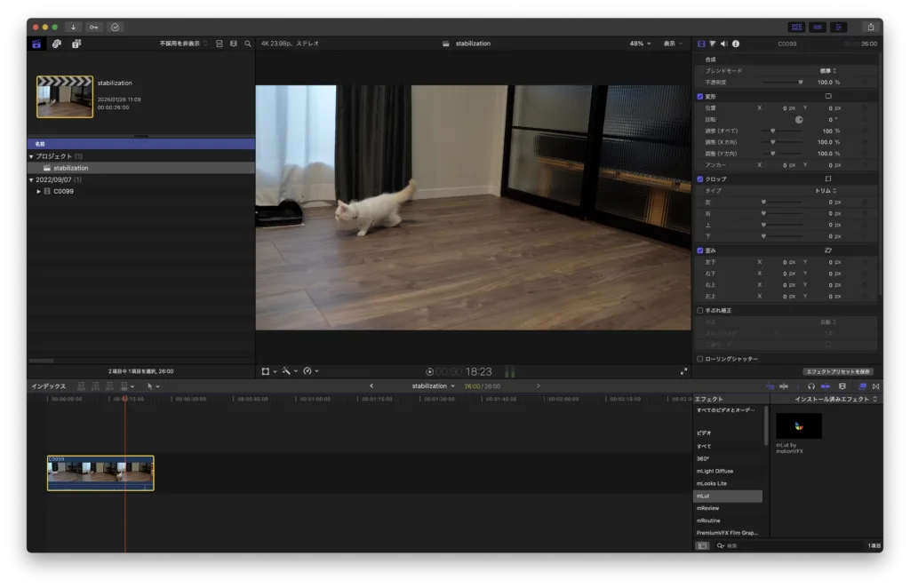The width and height of the screenshot is (910, 588).
Task: Click the 不透明度 opacity slider
Action: (784, 82)
